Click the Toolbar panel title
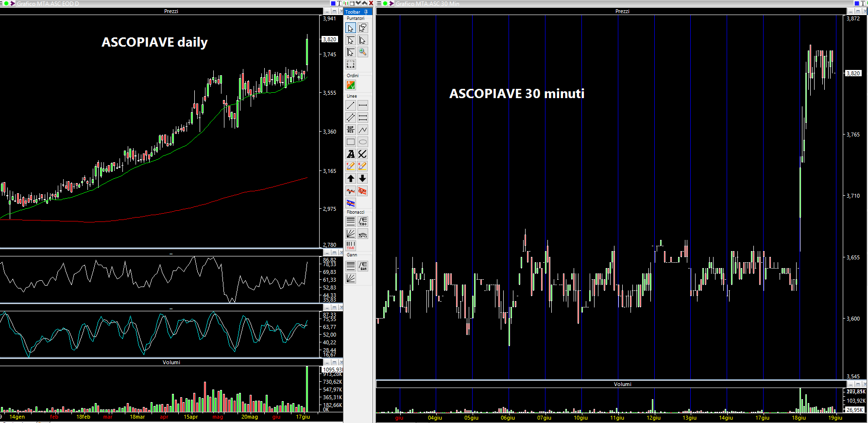 click(x=353, y=12)
